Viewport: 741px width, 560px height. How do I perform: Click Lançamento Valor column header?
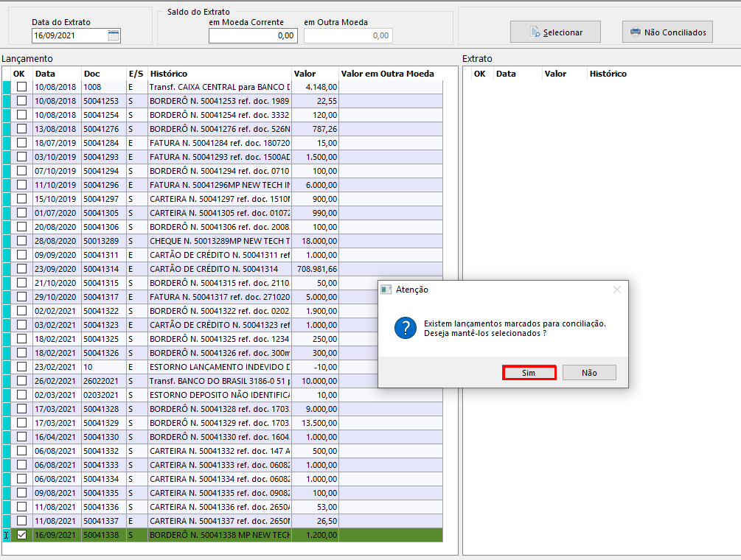(x=316, y=74)
